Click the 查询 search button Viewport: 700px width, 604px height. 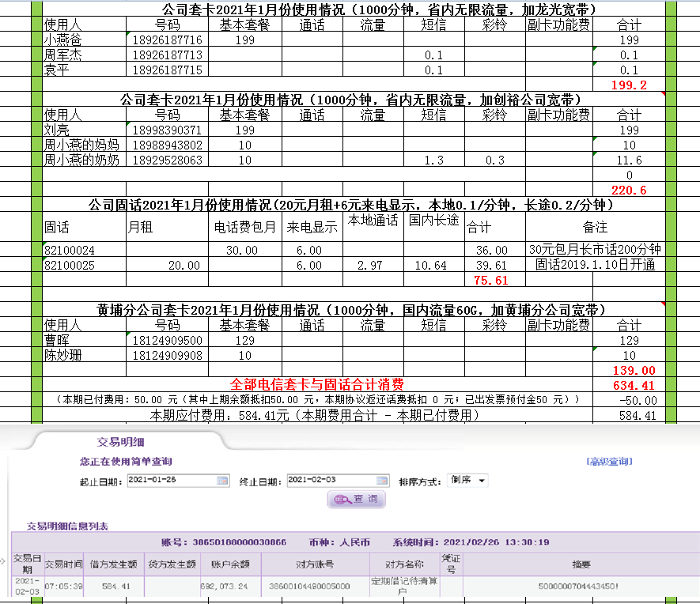(x=355, y=500)
